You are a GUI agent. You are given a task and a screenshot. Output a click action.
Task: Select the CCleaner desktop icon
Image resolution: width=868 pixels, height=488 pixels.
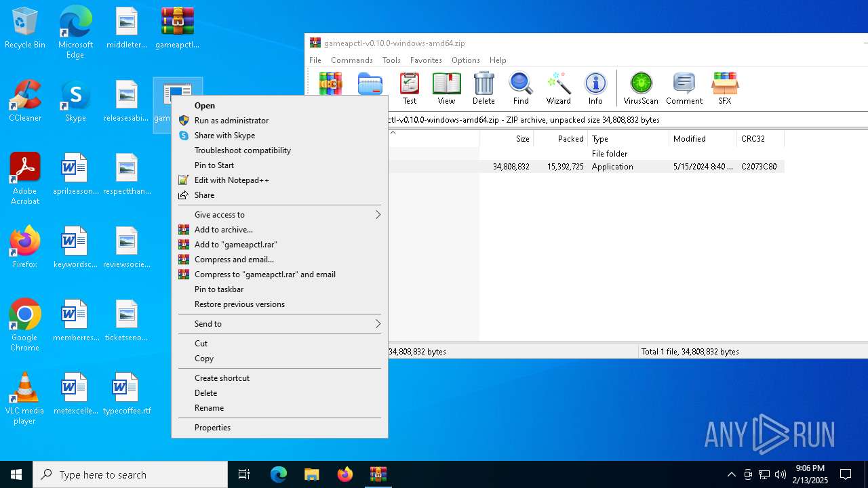pyautogui.click(x=25, y=101)
